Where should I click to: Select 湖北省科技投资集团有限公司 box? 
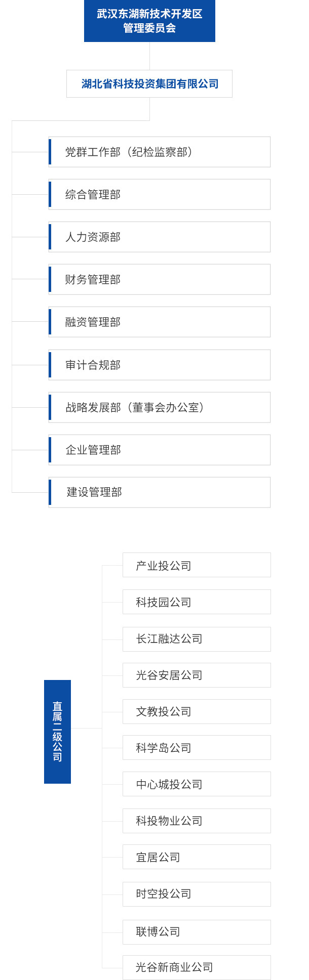coord(149,83)
